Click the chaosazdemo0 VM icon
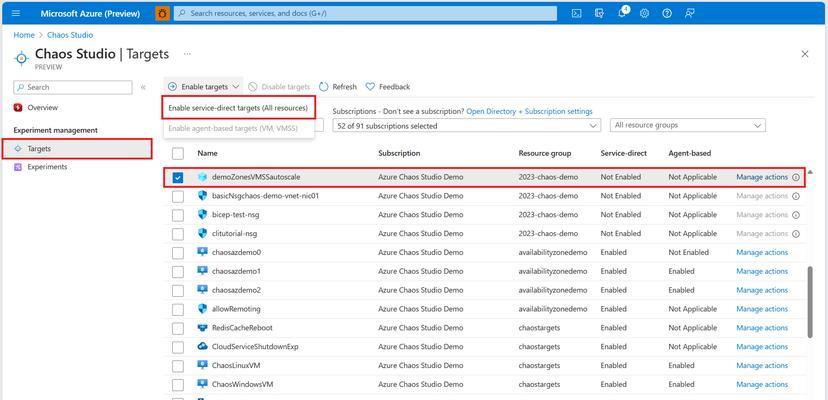Screen dimensions: 828x400 point(202,252)
